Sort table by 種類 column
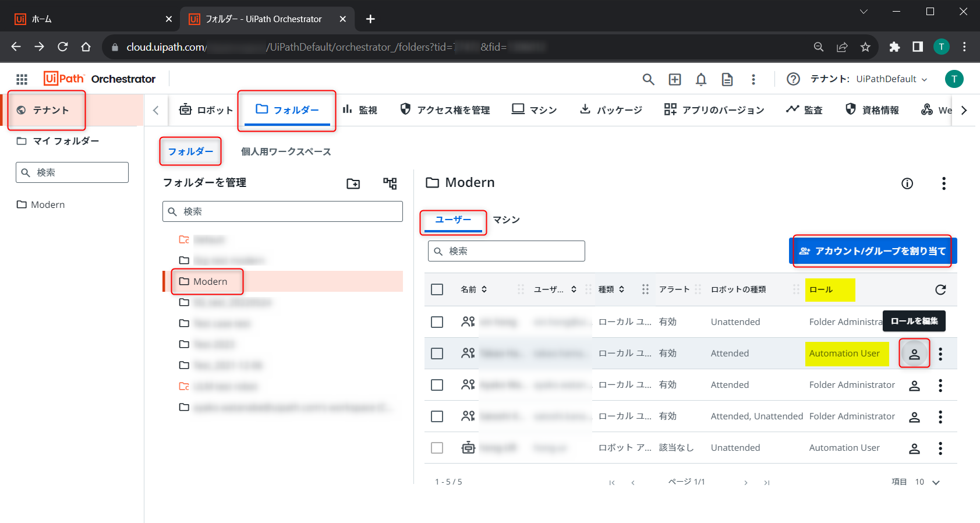The height and width of the screenshot is (523, 980). pos(611,289)
